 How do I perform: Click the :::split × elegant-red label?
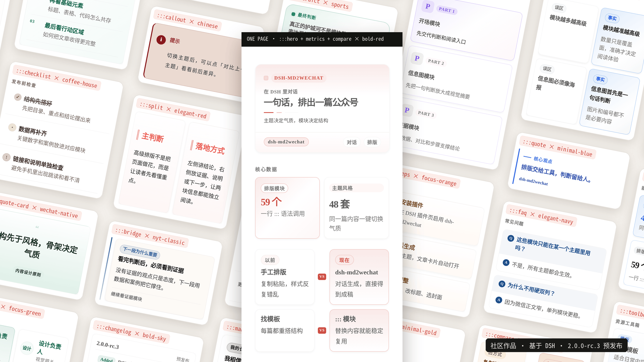pos(173,110)
